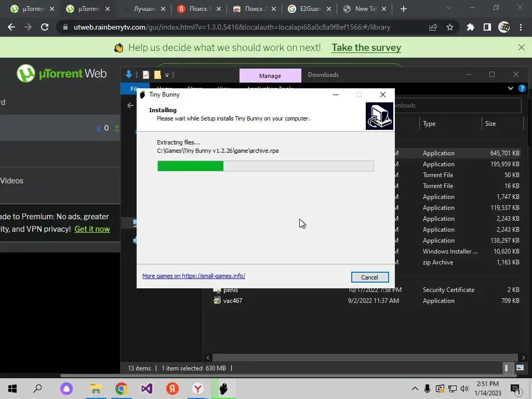
Task: Dismiss the survey banner
Action: [522, 47]
